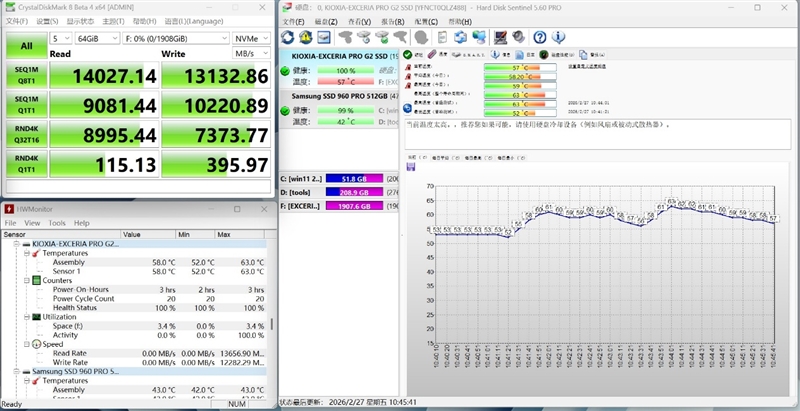Viewport: 800px width, 411px height.
Task: Click the speaker toolbar icon in Hard Disk Sentinel
Action: [x=518, y=37]
